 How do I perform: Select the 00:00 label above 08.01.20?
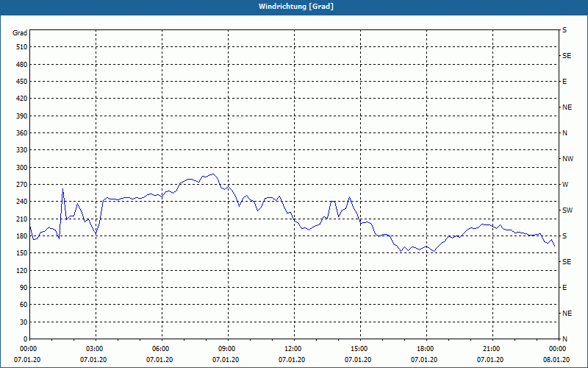pyautogui.click(x=559, y=349)
